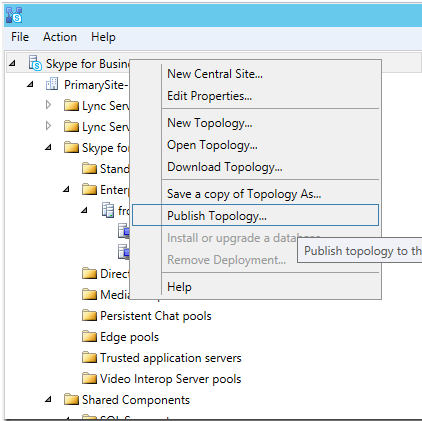Collapse the front end pool node

pos(84,210)
